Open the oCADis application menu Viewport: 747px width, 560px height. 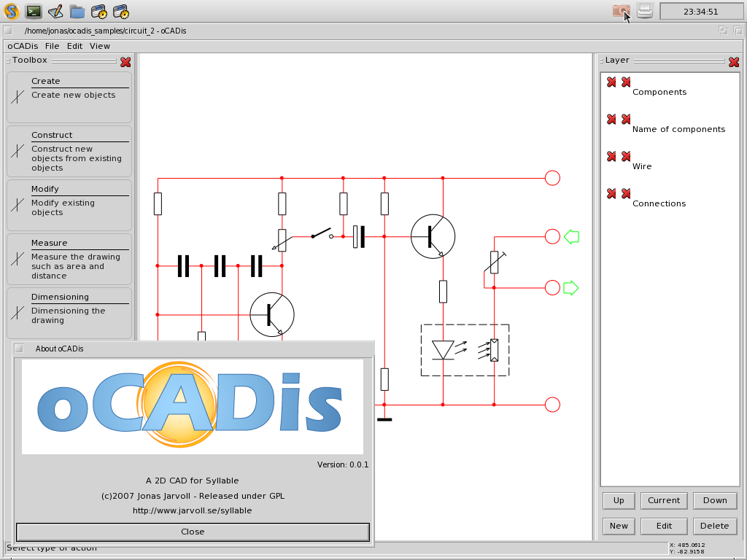tap(23, 46)
